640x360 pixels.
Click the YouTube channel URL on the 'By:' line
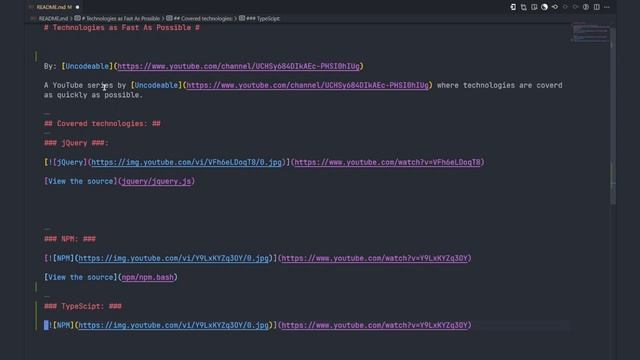coord(239,66)
